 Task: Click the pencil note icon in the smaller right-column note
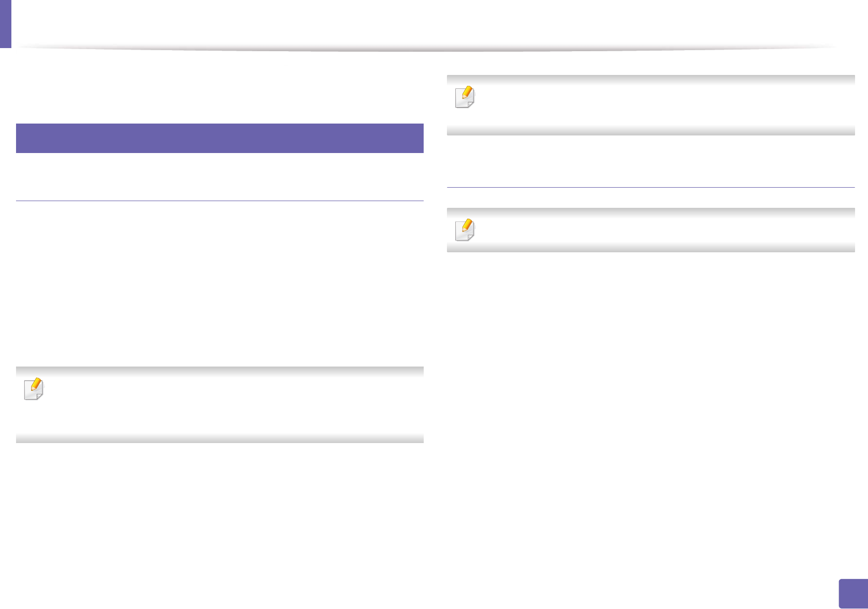pos(464,230)
